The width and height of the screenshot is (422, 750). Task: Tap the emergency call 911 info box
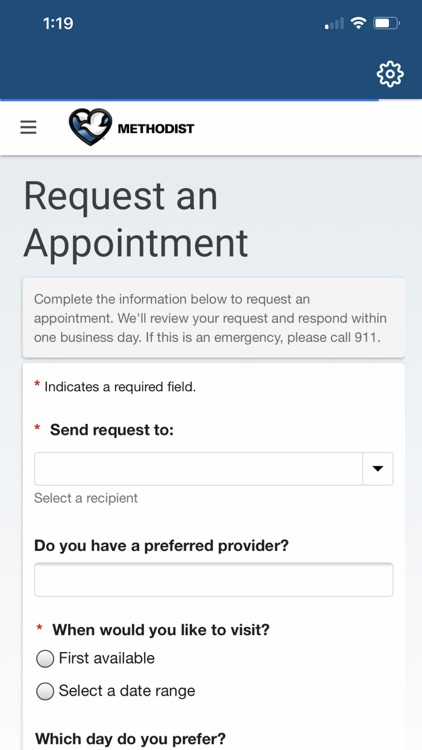point(213,318)
